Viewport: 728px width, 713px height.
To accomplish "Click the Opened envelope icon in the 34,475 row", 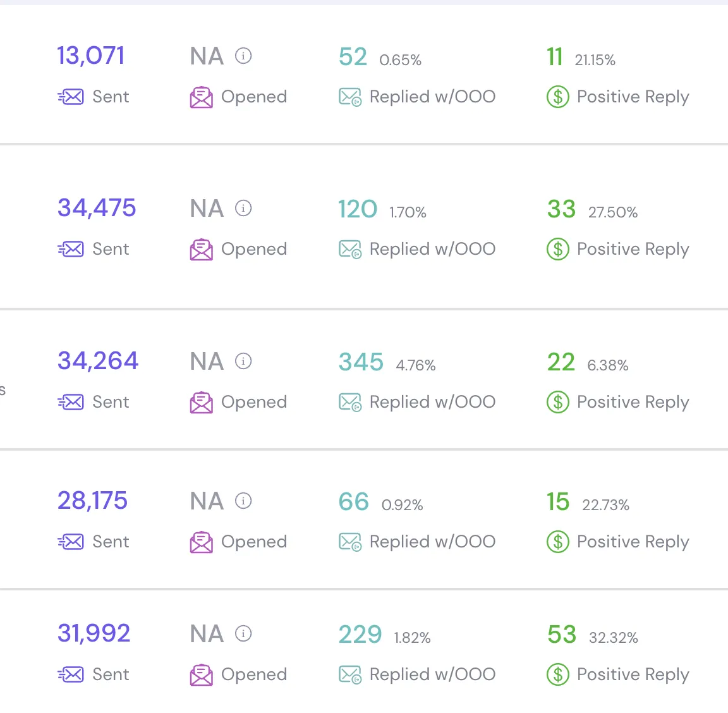I will [x=202, y=249].
